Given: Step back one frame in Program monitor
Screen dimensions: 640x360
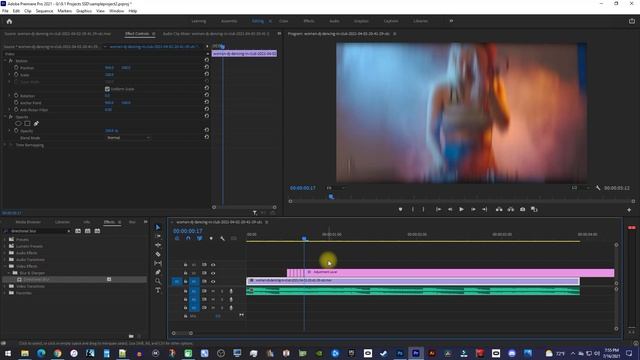Looking at the screenshot, I should pyautogui.click(x=450, y=209).
